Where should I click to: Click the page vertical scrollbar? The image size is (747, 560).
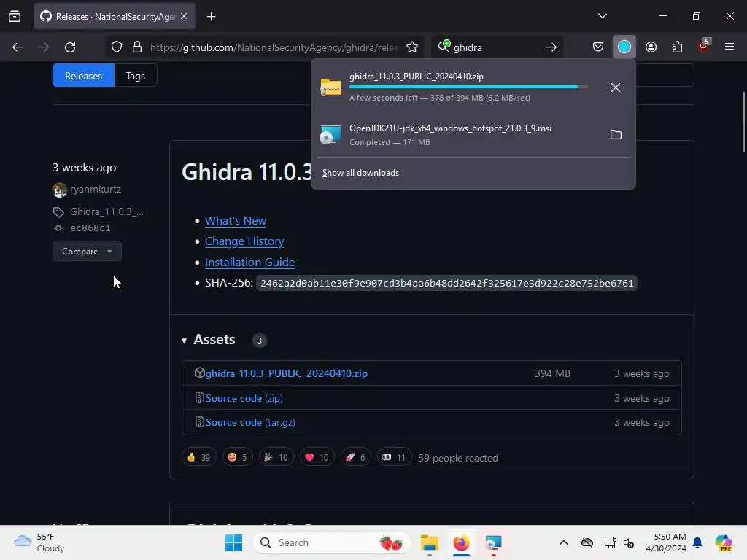pos(743,122)
